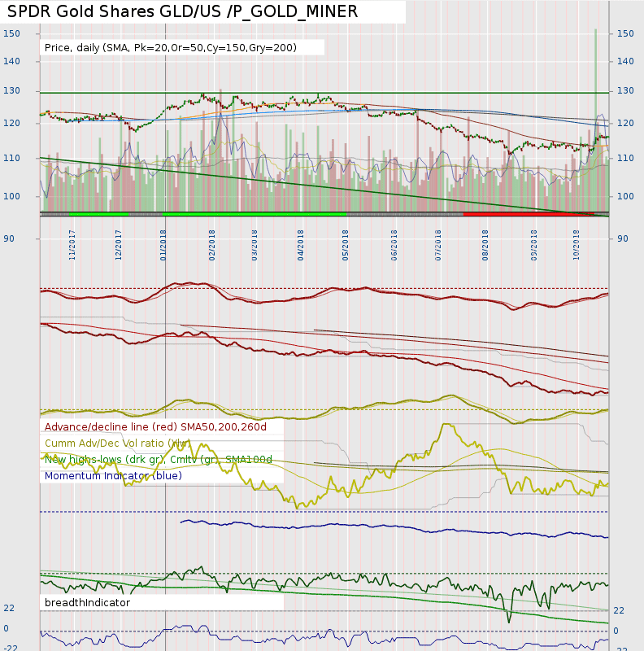Viewport: 644px width, 651px height.
Task: Select the 130 value on left price axis
Action: (11, 90)
